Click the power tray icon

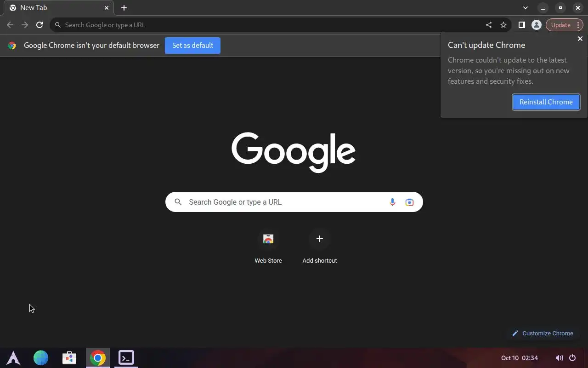click(572, 358)
